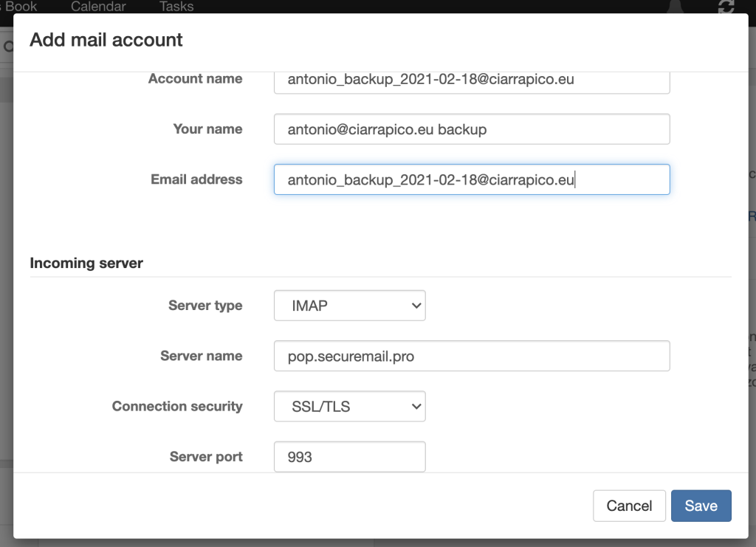756x547 pixels.
Task: Focus the Account name text field
Action: (471, 80)
